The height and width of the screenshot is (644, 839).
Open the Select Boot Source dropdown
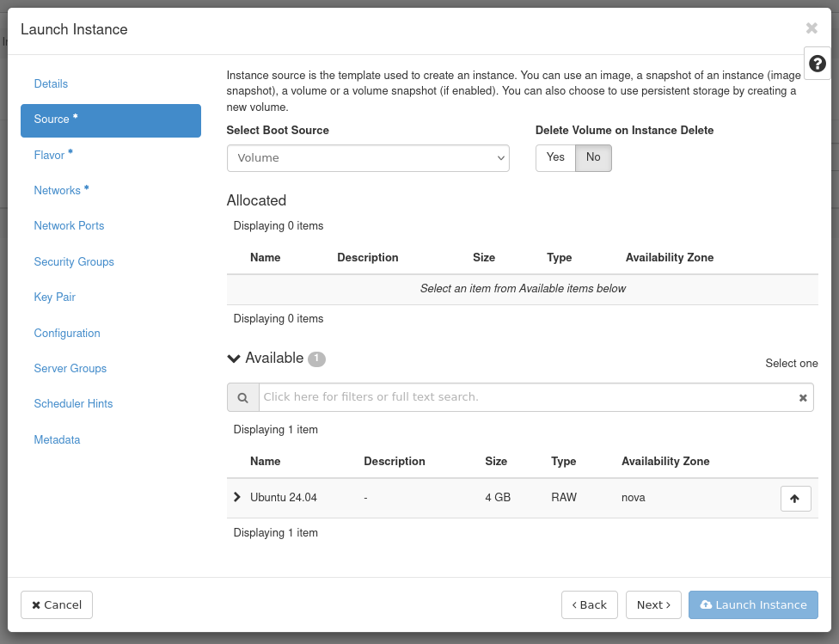tap(367, 158)
